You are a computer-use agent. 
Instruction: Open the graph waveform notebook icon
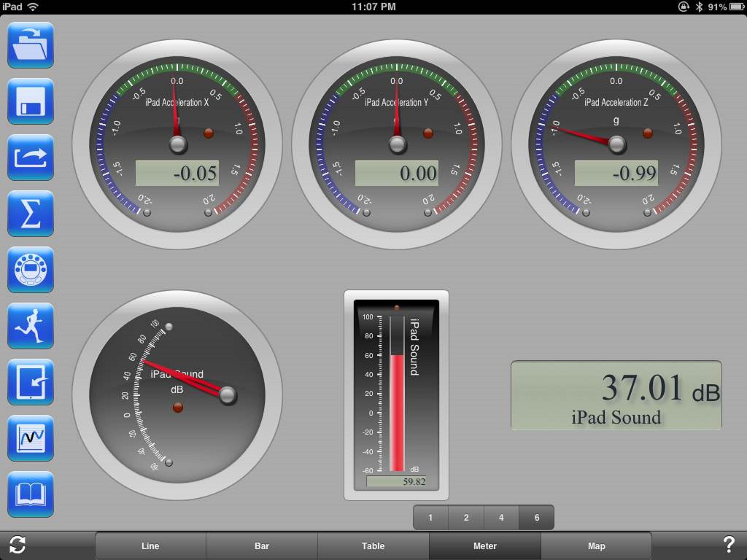pyautogui.click(x=30, y=438)
